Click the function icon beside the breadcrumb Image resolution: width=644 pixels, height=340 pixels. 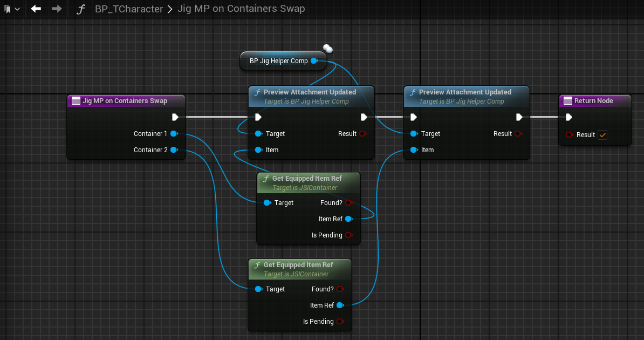[x=81, y=9]
